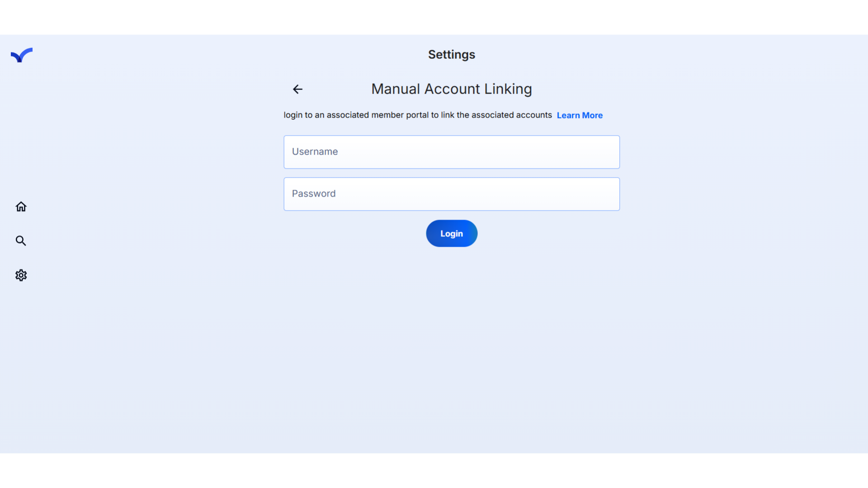Screen dimensions: 868x488
Task: Focus the Password field
Action: (452, 194)
